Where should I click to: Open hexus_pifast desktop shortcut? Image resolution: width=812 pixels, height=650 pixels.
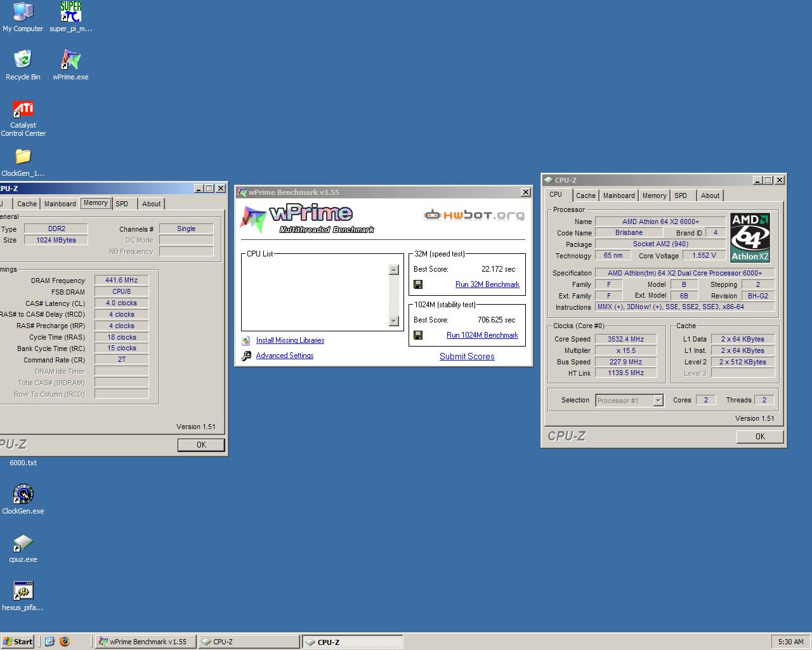point(23,596)
